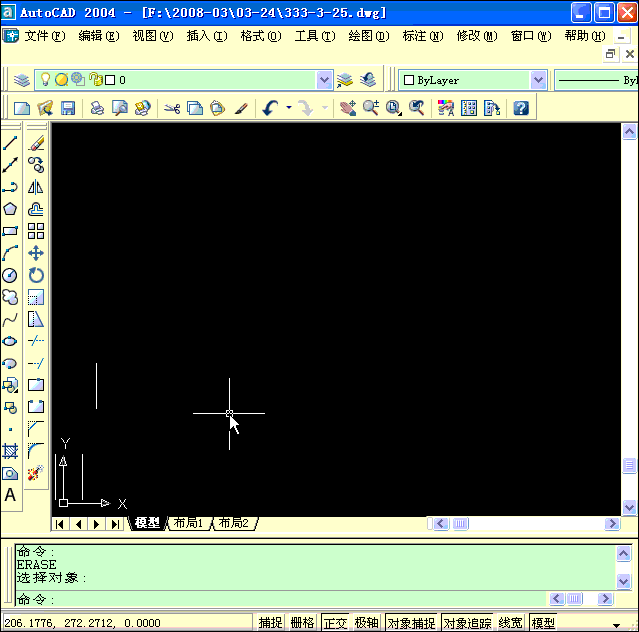Click the Match Properties brush icon
639x632 pixels.
point(241,108)
